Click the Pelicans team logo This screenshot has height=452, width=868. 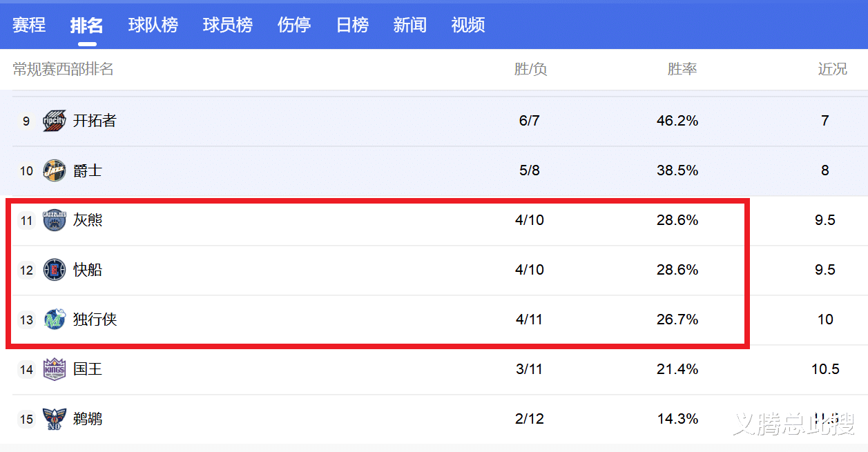pos(54,418)
